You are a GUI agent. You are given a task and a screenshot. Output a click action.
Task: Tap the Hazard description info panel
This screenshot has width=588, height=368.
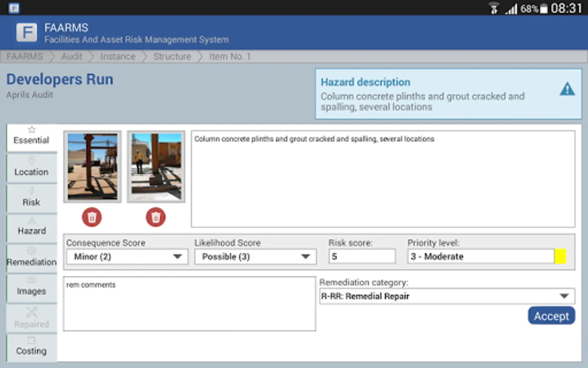tap(448, 94)
